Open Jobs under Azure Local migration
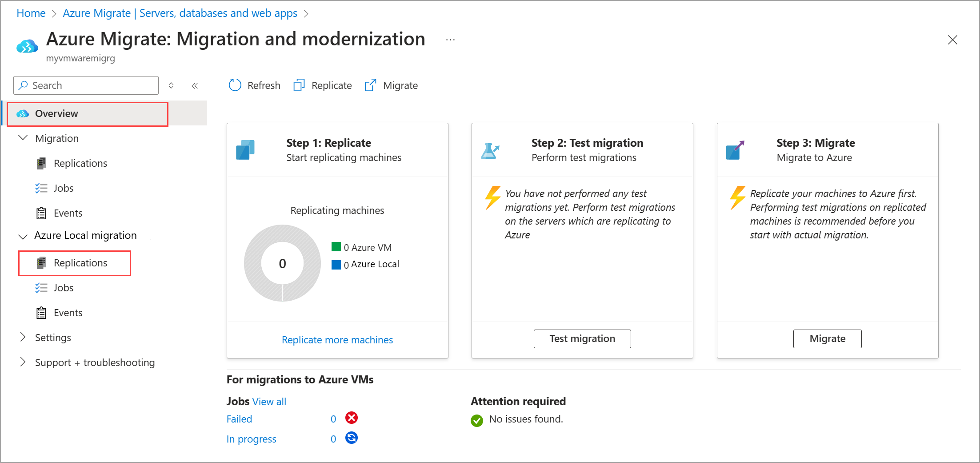Screen dimensions: 980x463 [63, 288]
